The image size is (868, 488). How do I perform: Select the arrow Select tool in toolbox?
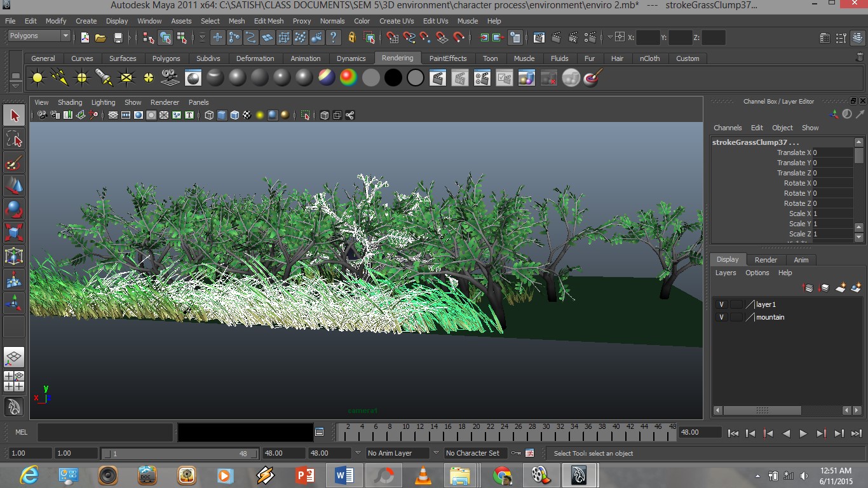(14, 116)
